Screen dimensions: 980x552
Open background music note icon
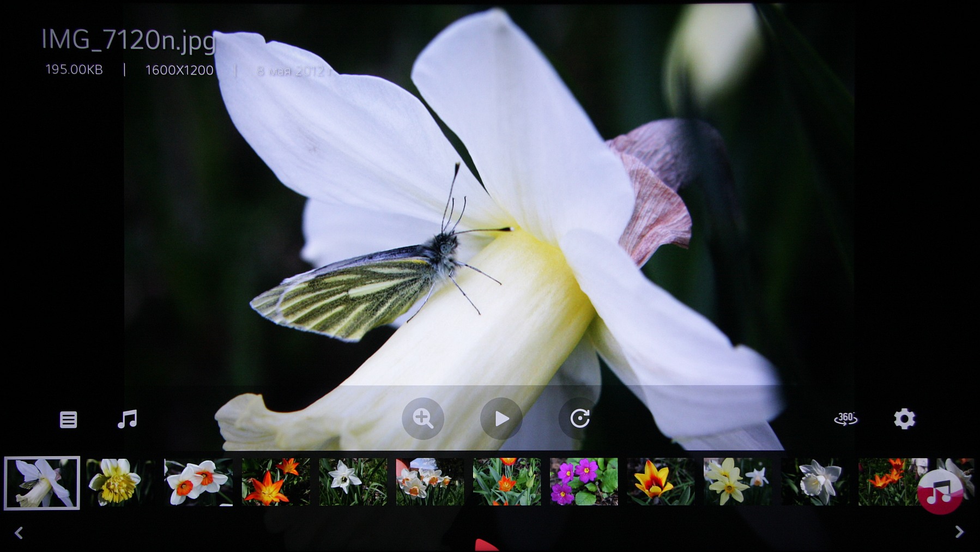[127, 419]
